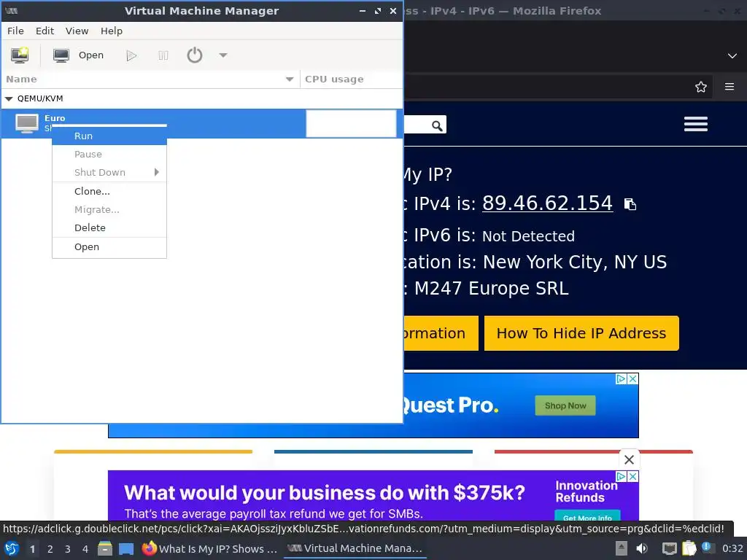The height and width of the screenshot is (560, 747).
Task: Choose Migrate... in the context menu
Action: click(x=109, y=209)
